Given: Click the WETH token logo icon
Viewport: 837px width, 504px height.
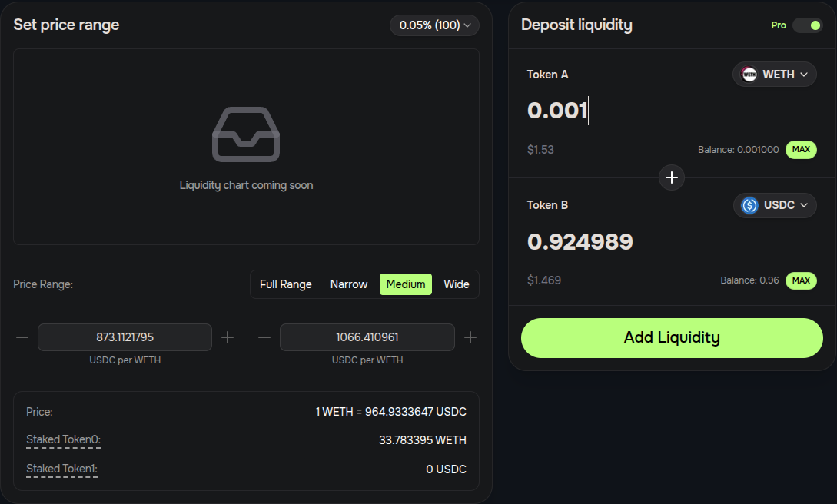Looking at the screenshot, I should pyautogui.click(x=749, y=75).
